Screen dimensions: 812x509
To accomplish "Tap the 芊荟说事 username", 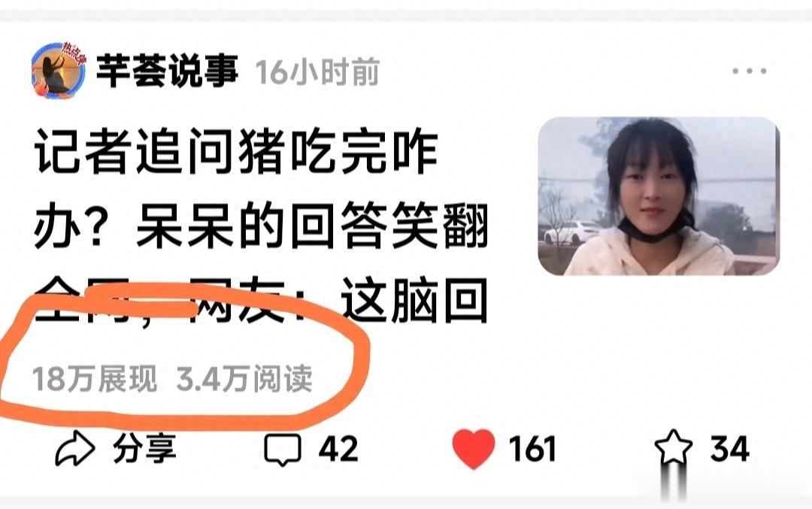I will click(167, 71).
